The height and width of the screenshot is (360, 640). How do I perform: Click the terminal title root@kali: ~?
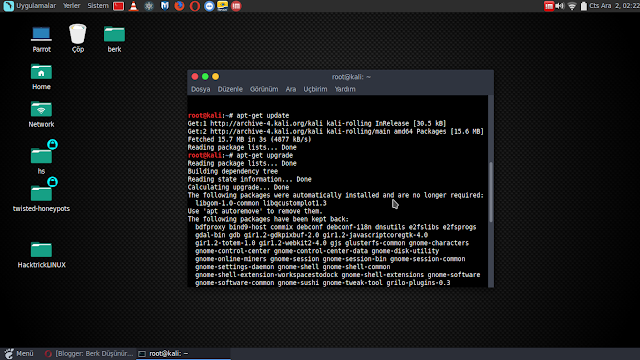coord(351,77)
